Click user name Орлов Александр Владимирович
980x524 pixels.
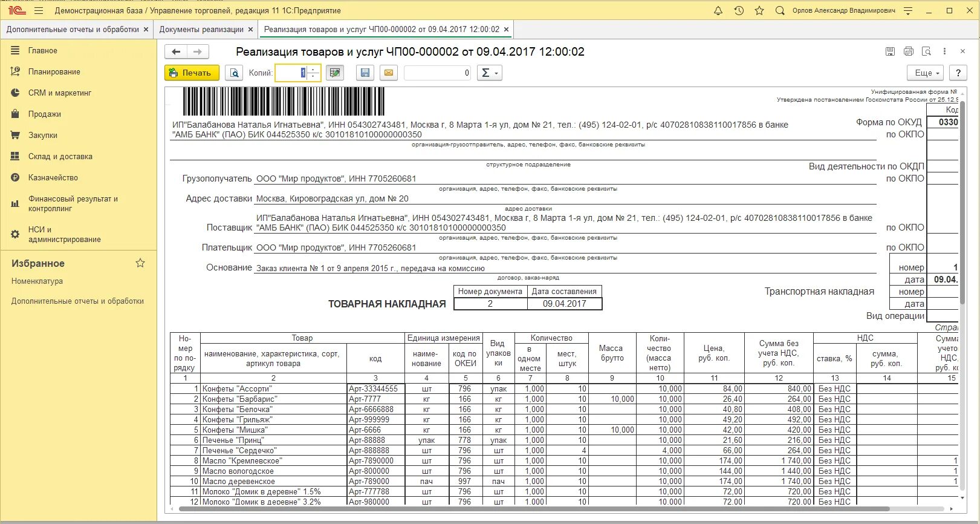(844, 11)
